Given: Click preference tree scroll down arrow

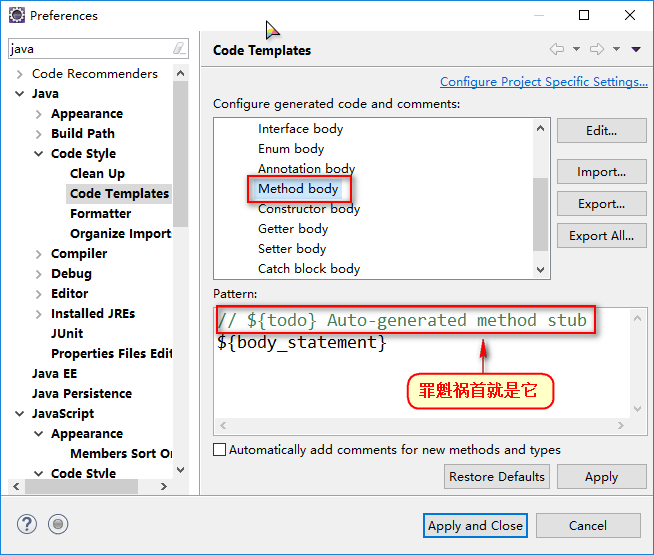Looking at the screenshot, I should click(x=180, y=470).
